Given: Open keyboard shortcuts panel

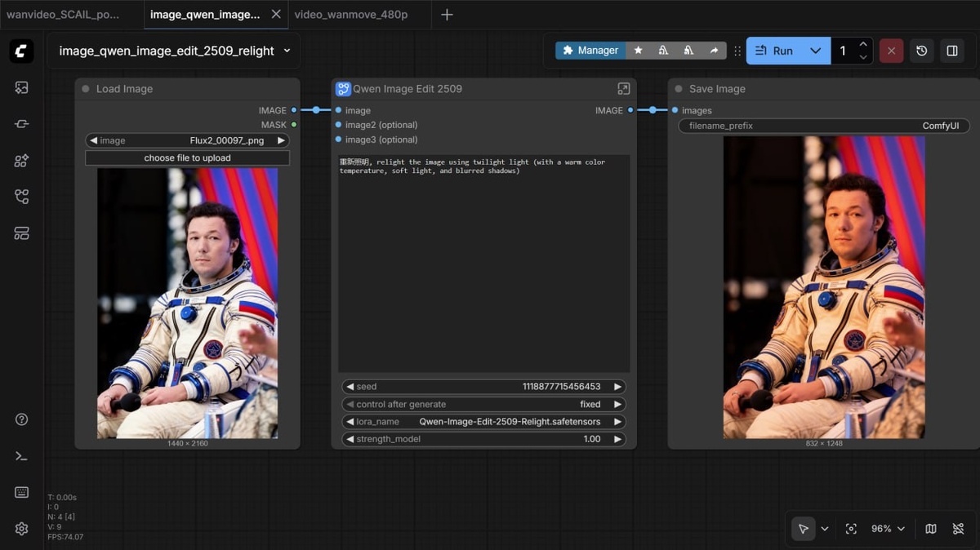Looking at the screenshot, I should tap(22, 492).
